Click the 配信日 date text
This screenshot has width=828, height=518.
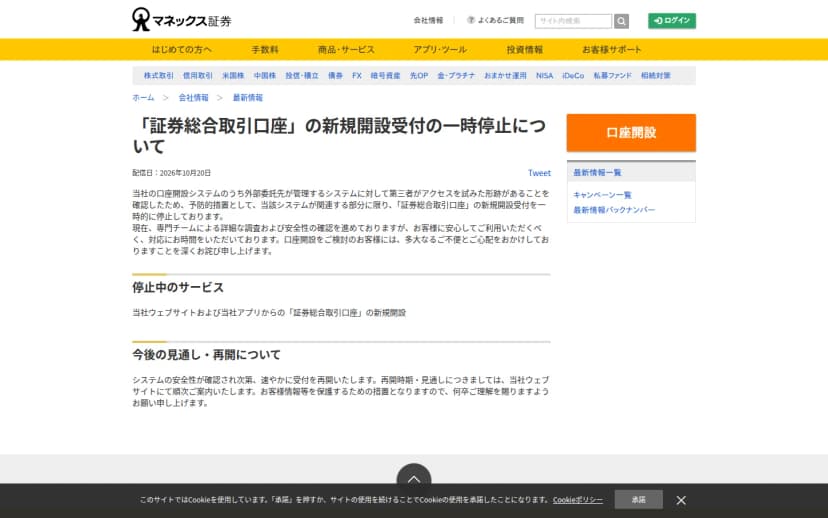click(172, 173)
